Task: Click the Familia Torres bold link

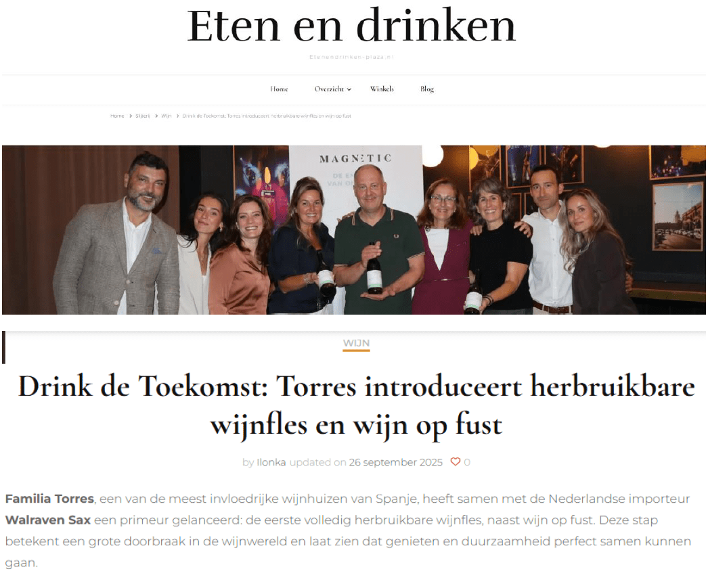Action: pos(49,499)
